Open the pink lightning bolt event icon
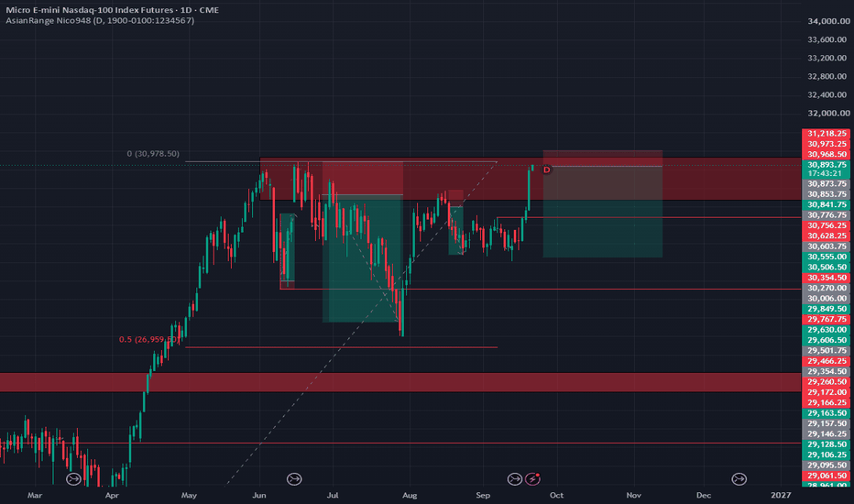 coord(532,479)
